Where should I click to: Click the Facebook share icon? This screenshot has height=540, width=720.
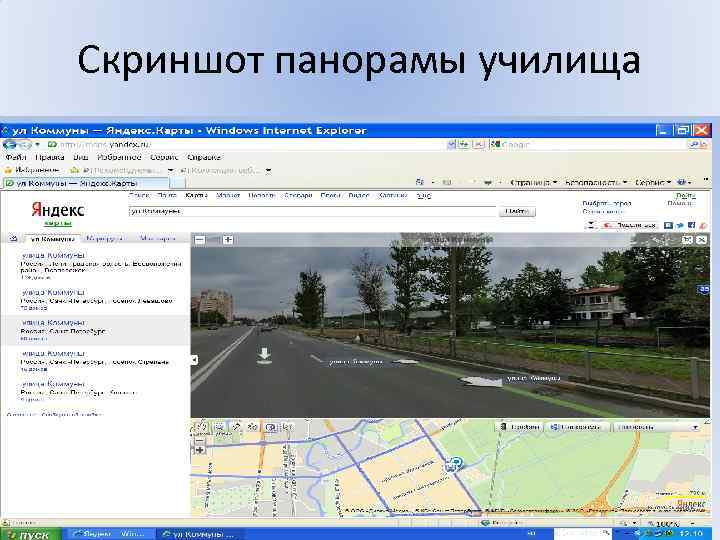[x=692, y=225]
